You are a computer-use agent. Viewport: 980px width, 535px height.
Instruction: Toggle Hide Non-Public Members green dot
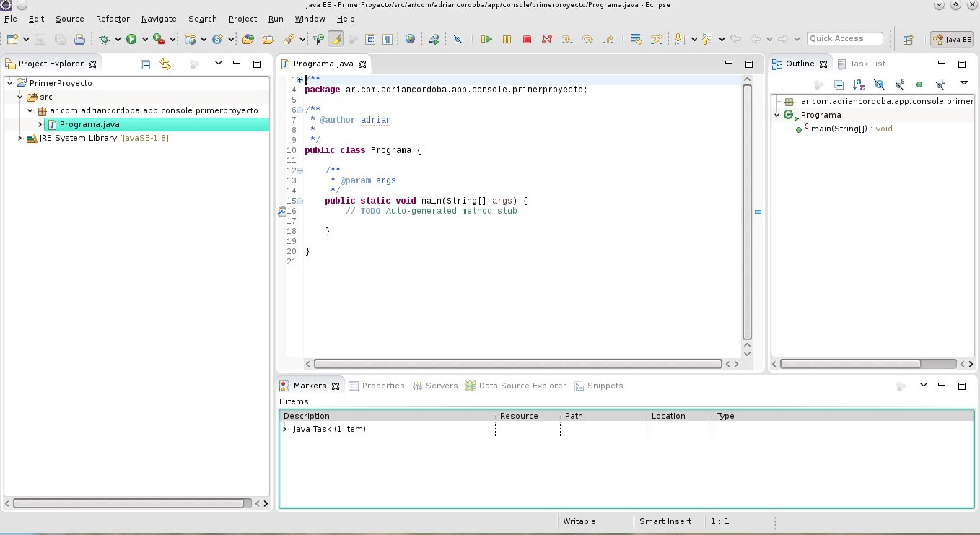coord(919,84)
